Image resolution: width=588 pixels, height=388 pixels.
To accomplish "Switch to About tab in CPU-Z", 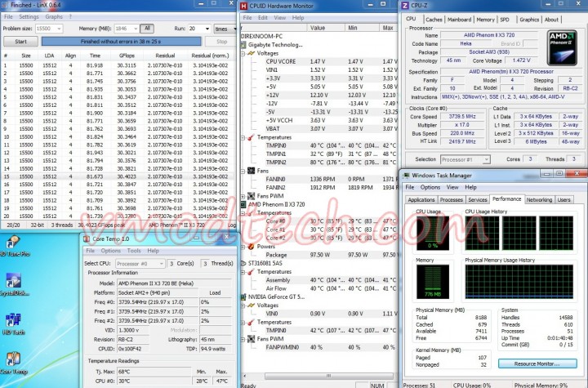I will click(551, 20).
